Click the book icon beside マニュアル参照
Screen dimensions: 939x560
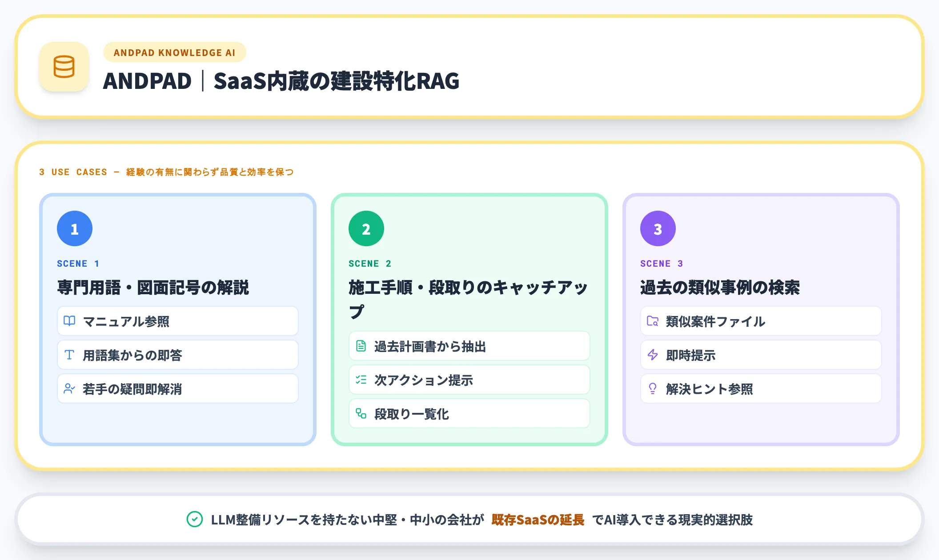point(69,321)
